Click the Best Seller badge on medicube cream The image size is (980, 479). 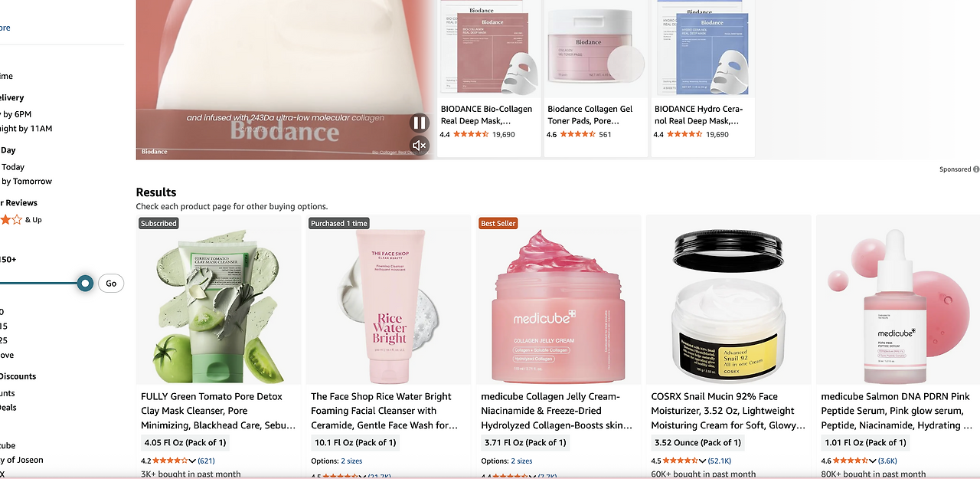coord(498,223)
